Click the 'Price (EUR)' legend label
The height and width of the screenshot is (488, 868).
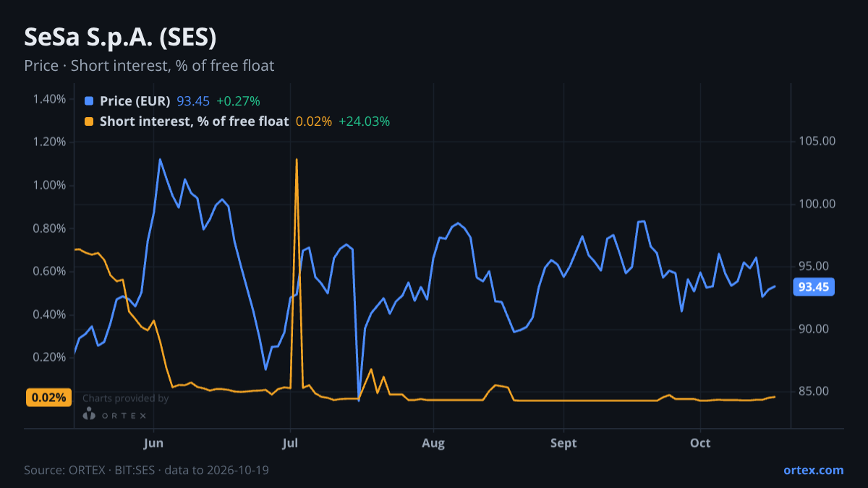click(135, 101)
